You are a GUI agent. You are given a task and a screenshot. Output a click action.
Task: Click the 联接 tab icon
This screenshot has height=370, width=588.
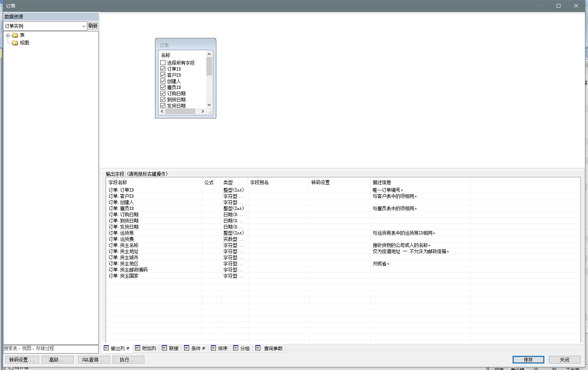point(165,348)
